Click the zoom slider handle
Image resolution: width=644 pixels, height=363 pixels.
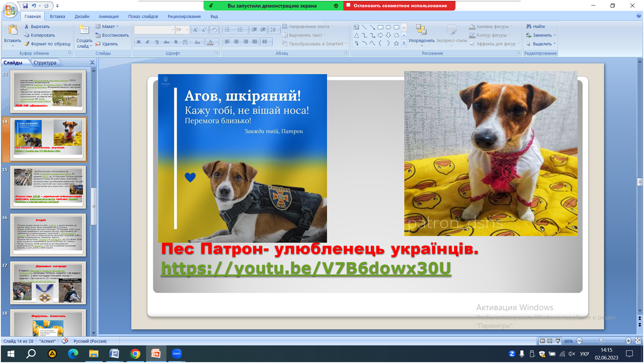click(x=601, y=341)
